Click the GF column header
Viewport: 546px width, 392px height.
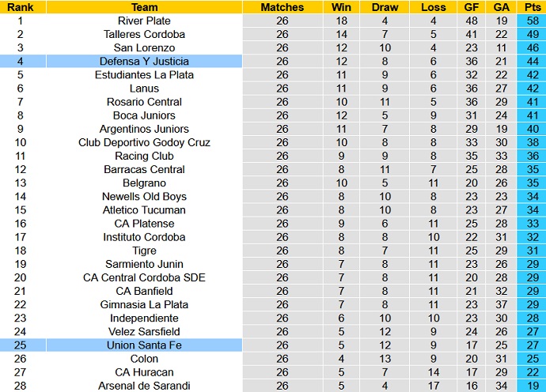(472, 7)
